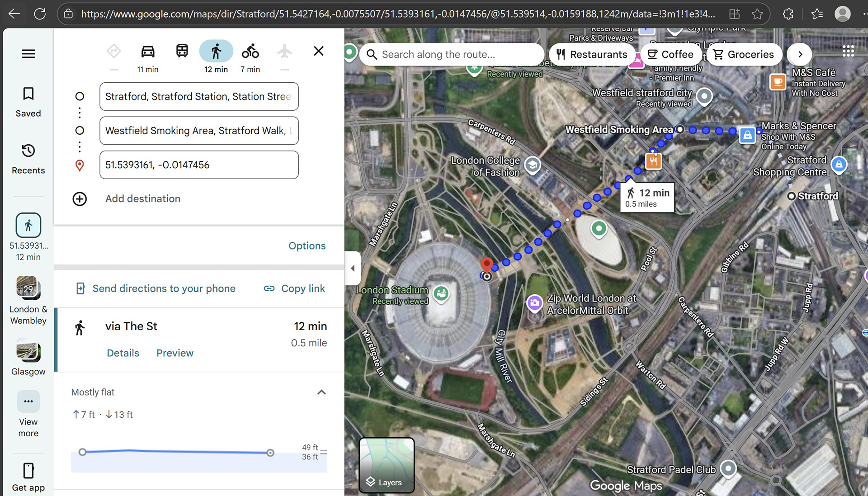Select best travel mode option
This screenshot has height=496, width=868.
tap(113, 52)
